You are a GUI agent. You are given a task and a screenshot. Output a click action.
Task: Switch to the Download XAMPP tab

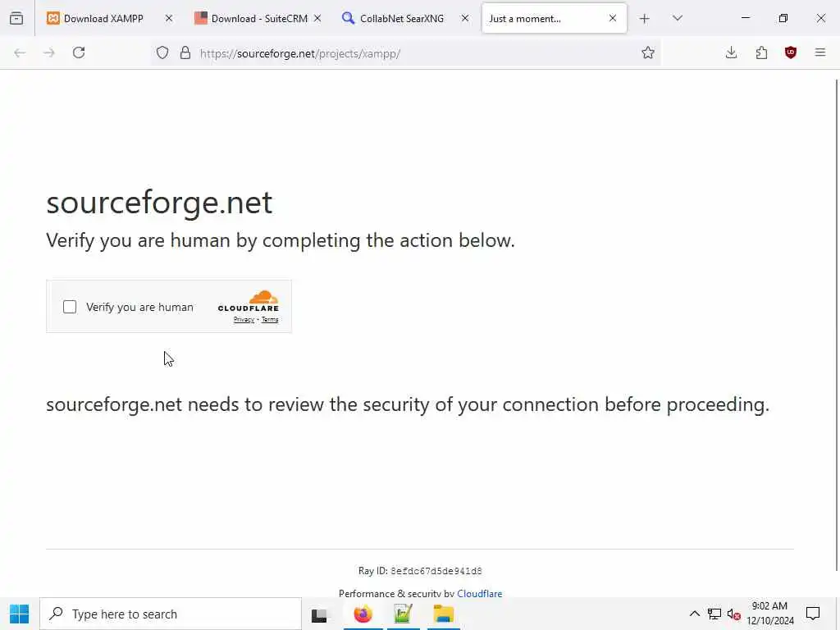pyautogui.click(x=103, y=18)
